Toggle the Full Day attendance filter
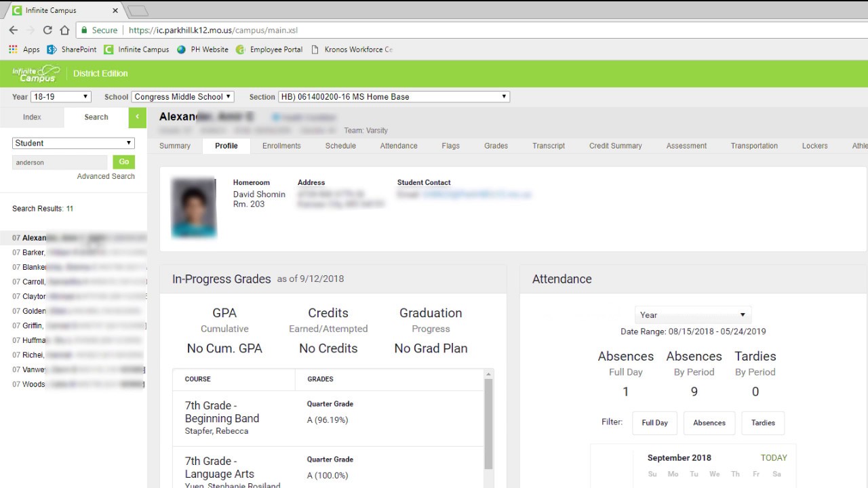Viewport: 868px width, 488px height. pyautogui.click(x=654, y=423)
